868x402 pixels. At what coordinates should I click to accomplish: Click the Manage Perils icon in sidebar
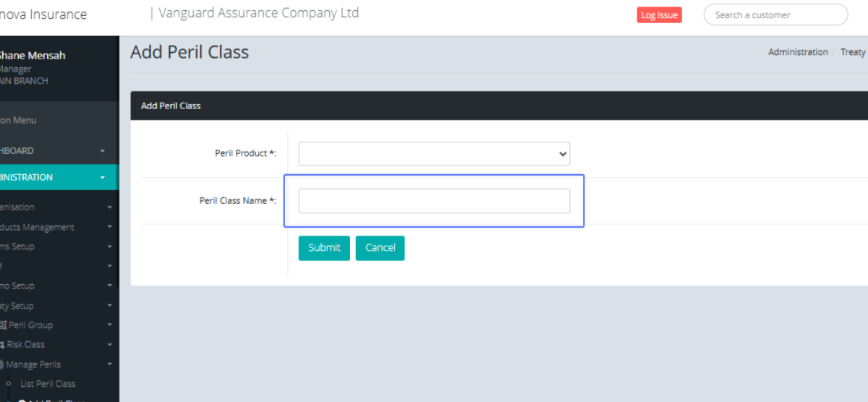(x=2, y=364)
